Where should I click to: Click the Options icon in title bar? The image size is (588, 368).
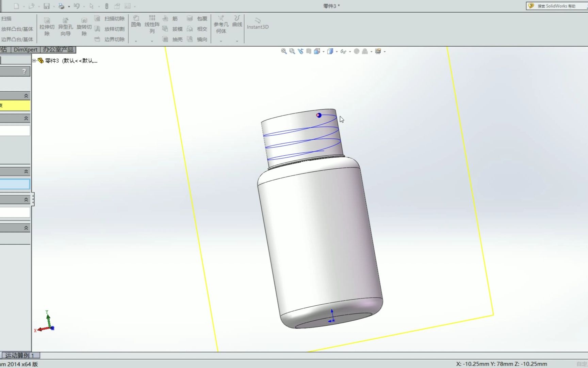tap(128, 6)
